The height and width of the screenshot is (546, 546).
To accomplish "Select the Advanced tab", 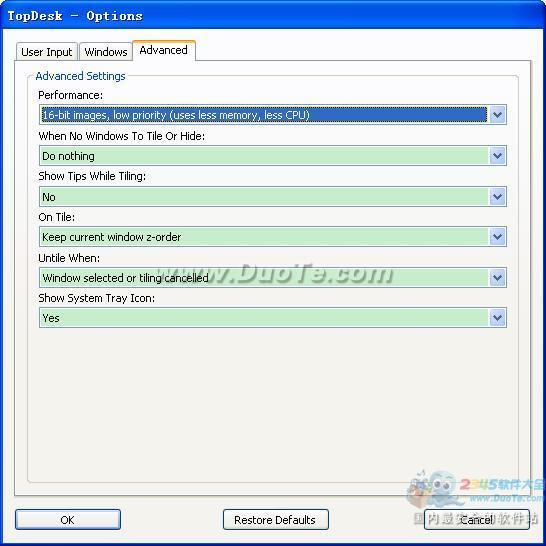I will [164, 50].
